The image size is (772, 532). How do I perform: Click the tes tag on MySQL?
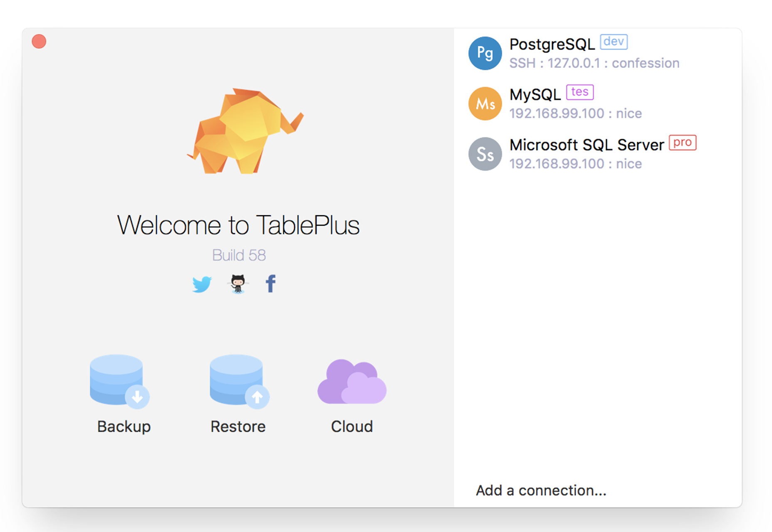tap(580, 92)
